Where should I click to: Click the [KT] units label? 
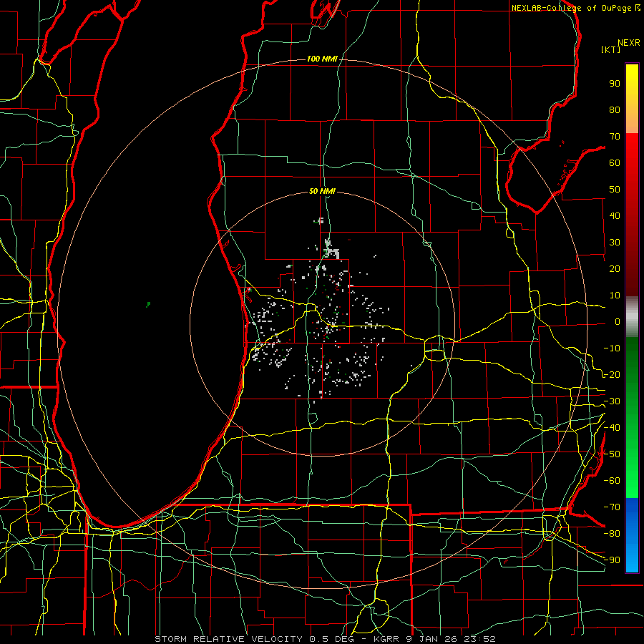[611, 49]
